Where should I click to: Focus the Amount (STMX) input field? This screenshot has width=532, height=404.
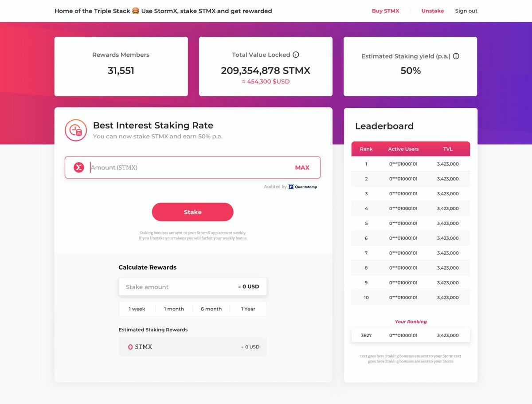(192, 168)
